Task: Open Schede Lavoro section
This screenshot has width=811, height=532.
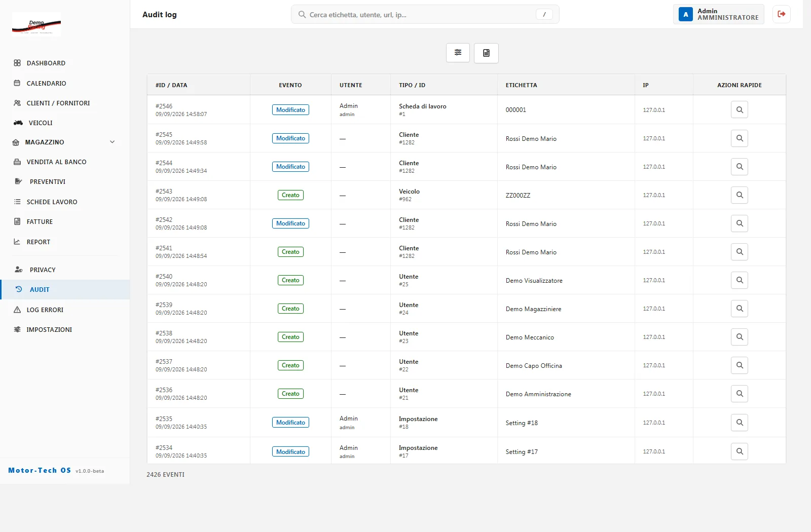Action: (x=65, y=202)
